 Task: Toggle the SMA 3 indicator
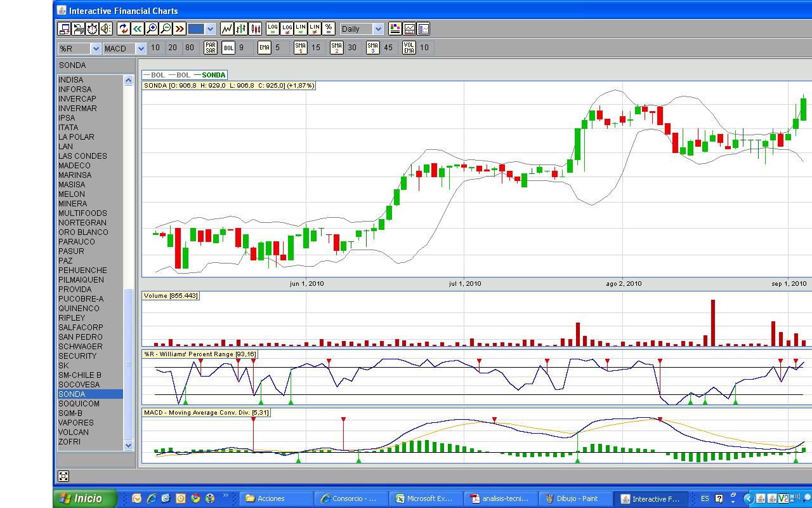pos(373,48)
